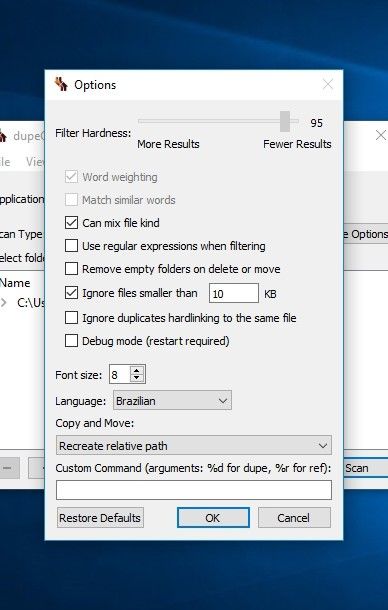
Task: Click the dupeGuru icon in the Options title bar
Action: click(x=61, y=84)
